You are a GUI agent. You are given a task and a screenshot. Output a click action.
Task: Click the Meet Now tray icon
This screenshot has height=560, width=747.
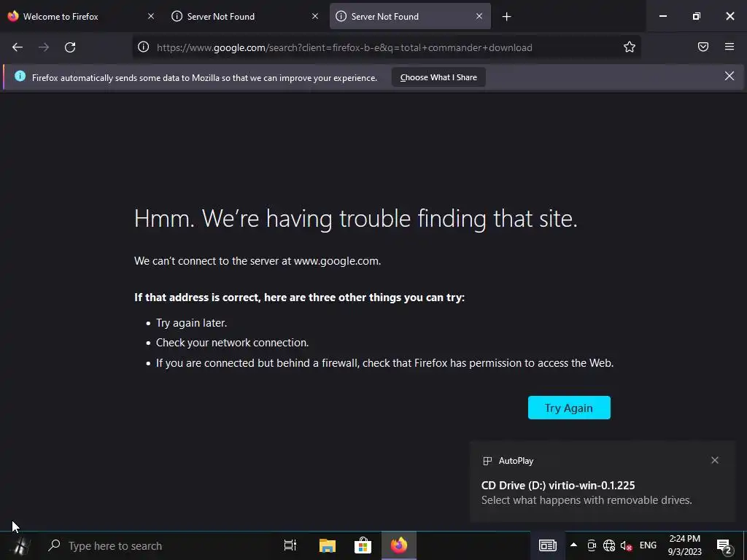pyautogui.click(x=591, y=545)
